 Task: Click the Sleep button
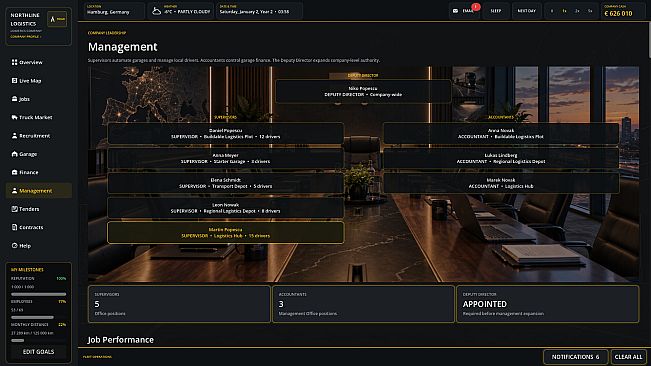(x=496, y=11)
